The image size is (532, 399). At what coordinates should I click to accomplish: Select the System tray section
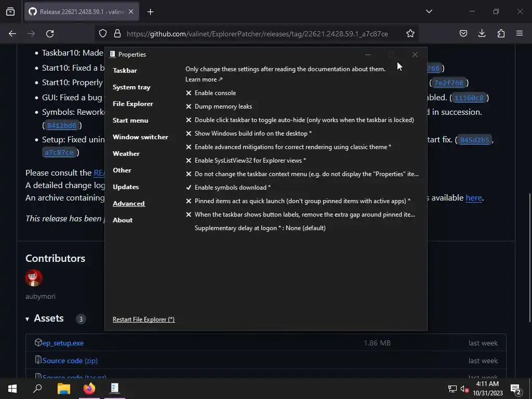(x=131, y=87)
